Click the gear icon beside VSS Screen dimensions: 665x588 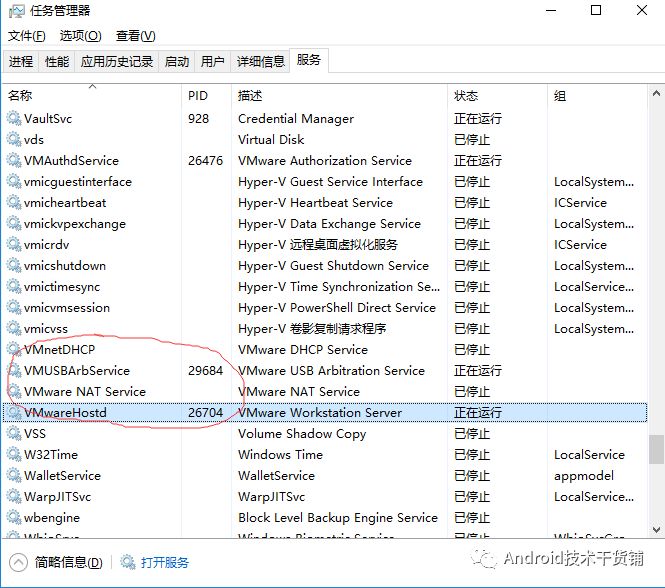(x=14, y=433)
